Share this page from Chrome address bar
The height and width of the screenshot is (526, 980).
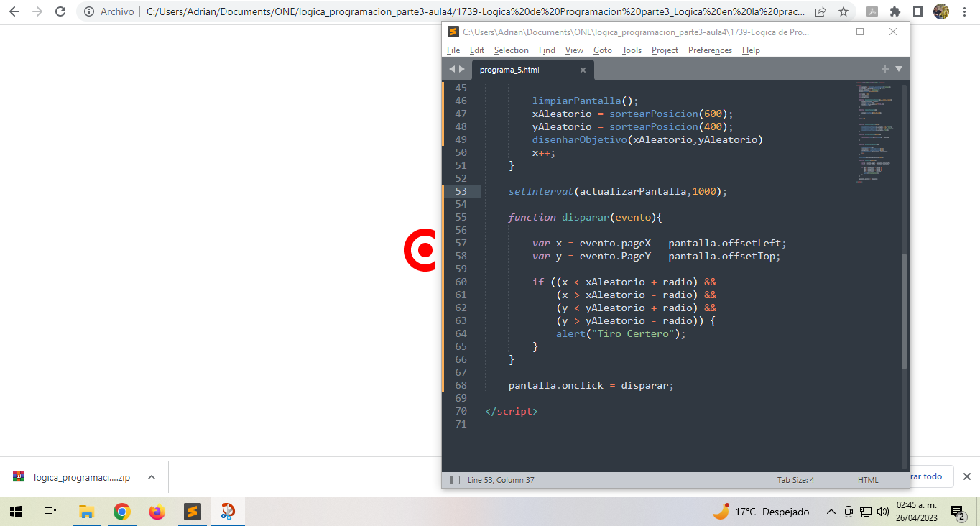820,11
